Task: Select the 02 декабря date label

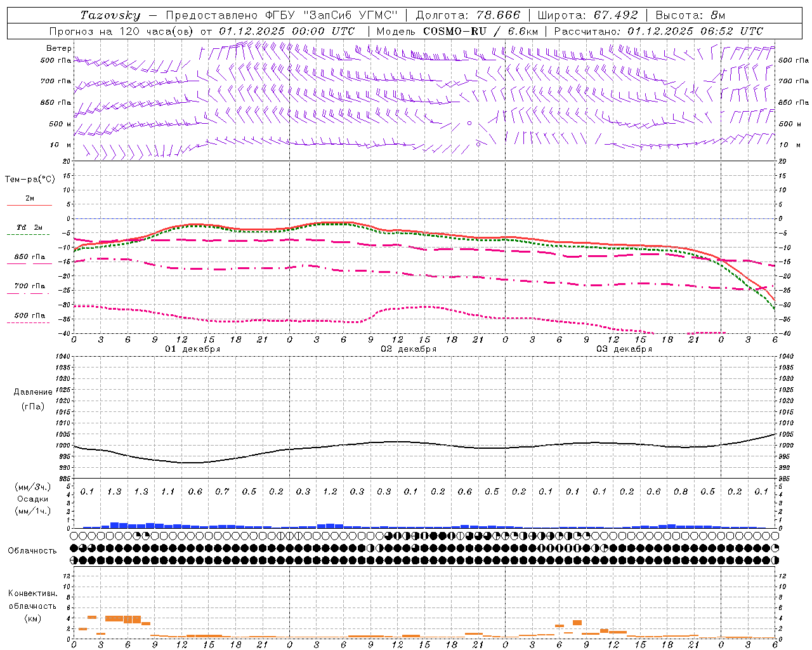Action: tap(409, 349)
